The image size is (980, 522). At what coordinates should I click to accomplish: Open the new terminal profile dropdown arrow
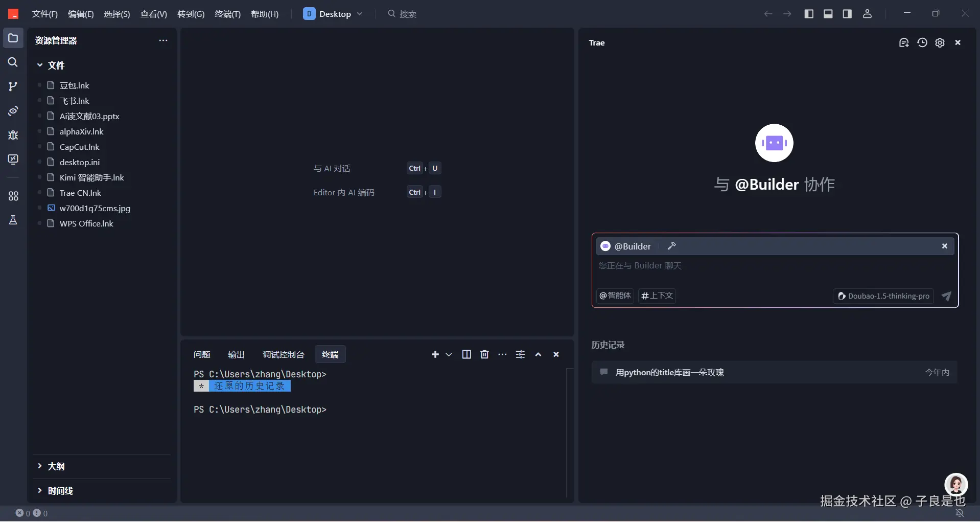(449, 354)
